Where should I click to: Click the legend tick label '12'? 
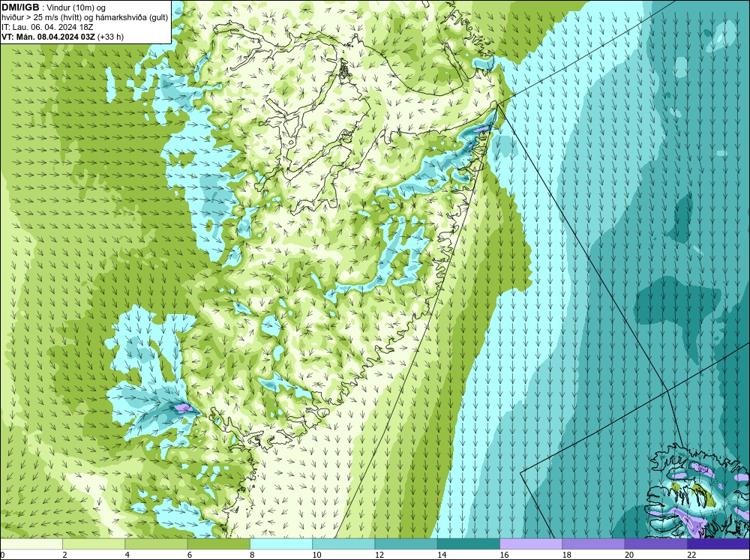(379, 555)
